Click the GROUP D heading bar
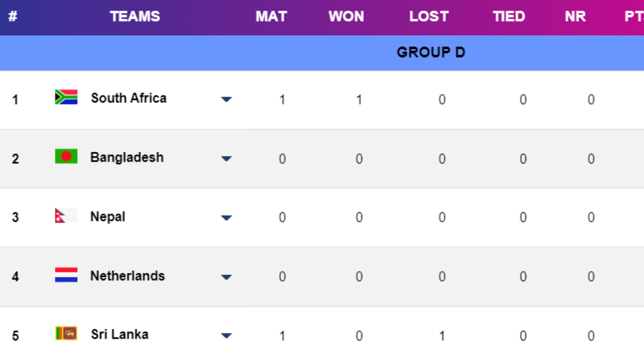644x362 pixels. pyautogui.click(x=430, y=53)
